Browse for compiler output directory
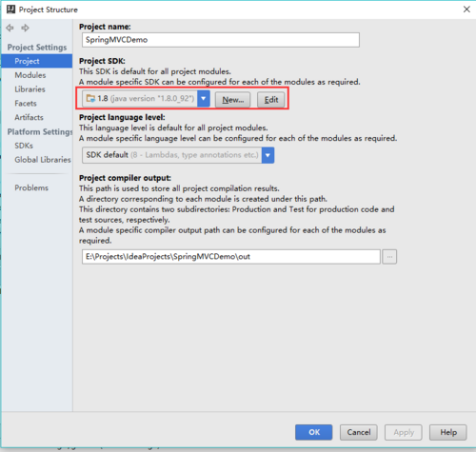Screen dimensions: 476x452 pos(389,257)
